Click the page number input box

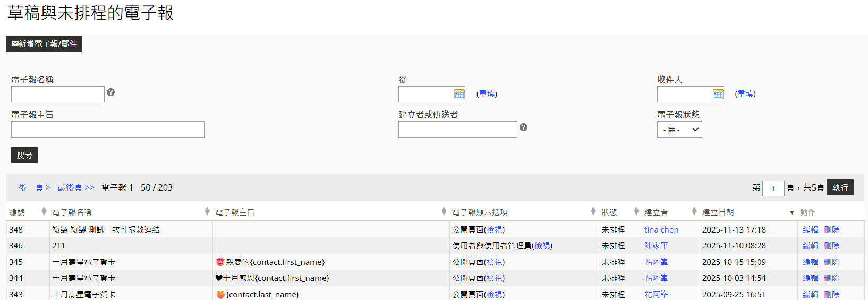pos(773,188)
